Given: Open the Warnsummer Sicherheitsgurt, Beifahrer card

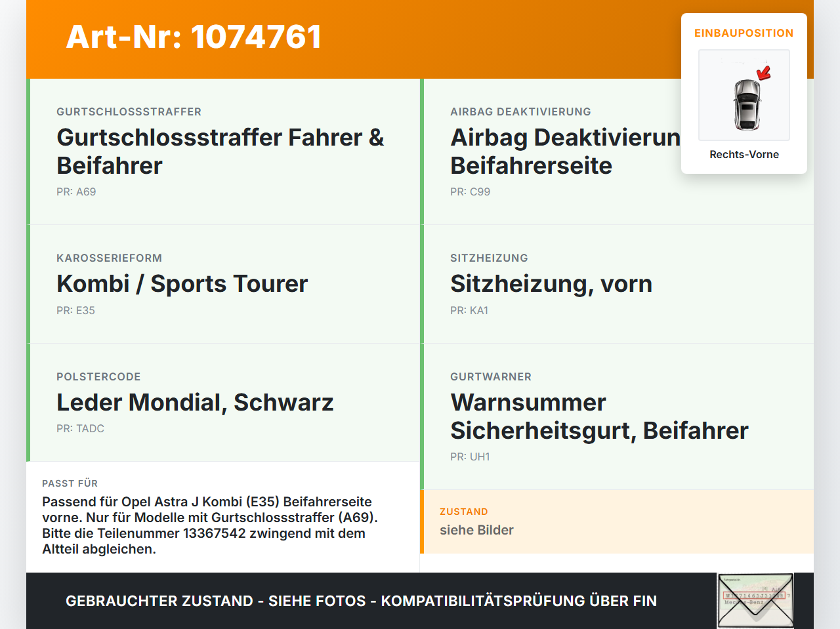Looking at the screenshot, I should (617, 416).
